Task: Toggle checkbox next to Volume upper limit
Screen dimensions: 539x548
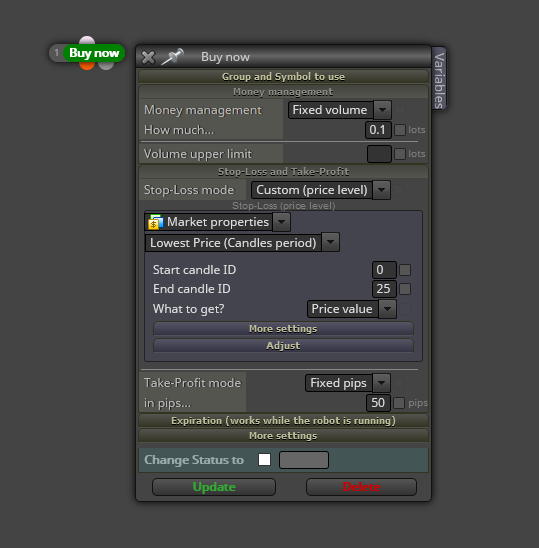Action: click(400, 154)
